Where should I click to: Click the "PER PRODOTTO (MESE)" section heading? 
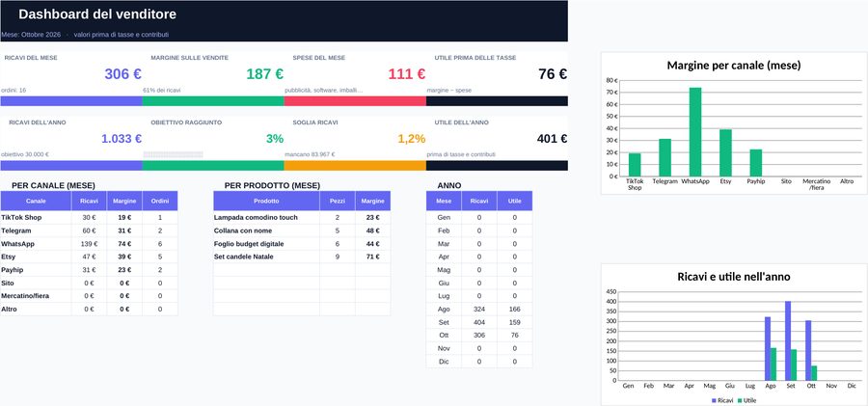pos(272,185)
